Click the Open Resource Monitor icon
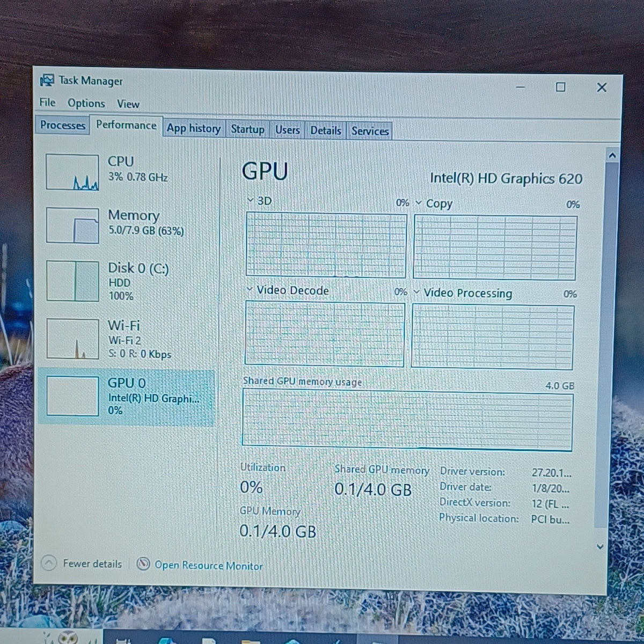 [x=143, y=564]
